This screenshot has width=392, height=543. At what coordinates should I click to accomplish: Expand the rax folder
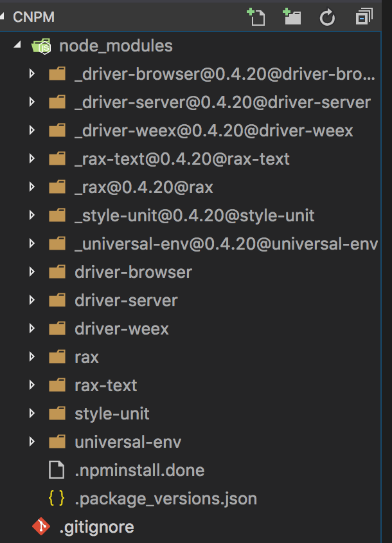tap(31, 356)
